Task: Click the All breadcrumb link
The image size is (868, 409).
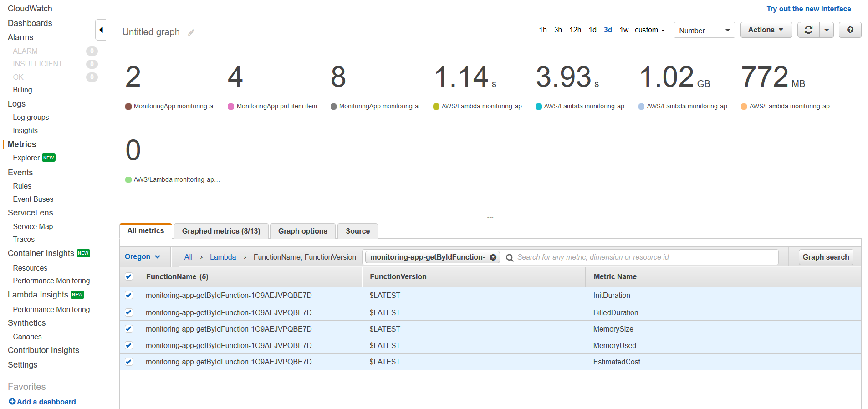Action: click(188, 257)
